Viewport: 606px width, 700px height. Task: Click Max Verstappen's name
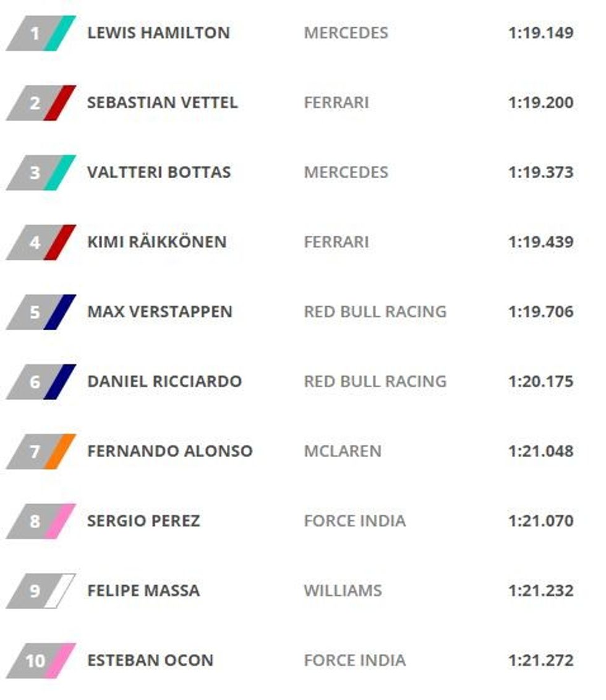[160, 312]
